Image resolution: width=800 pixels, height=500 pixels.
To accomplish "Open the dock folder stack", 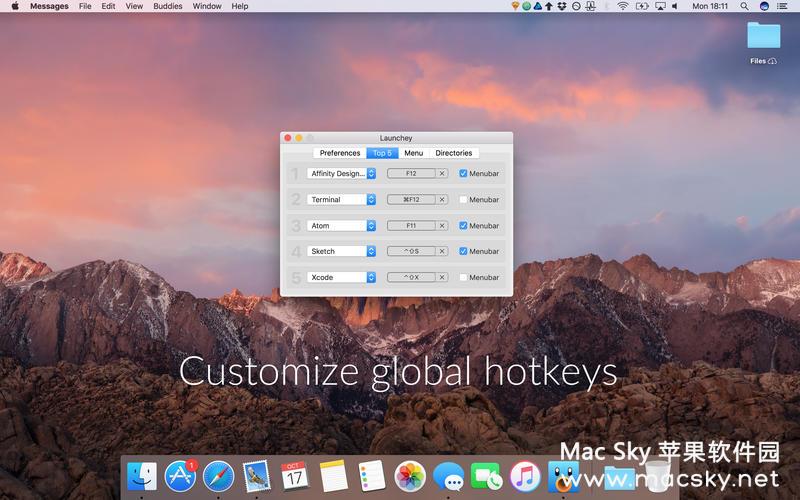I will pos(619,478).
